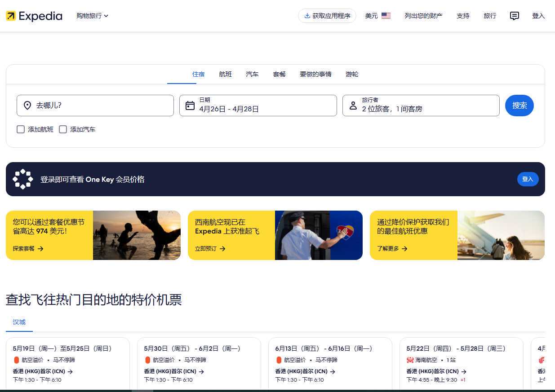Viewport: 555px width, 392px height.
Task: Open the 5月30日 - 6月2日 flight card
Action: tap(199, 364)
